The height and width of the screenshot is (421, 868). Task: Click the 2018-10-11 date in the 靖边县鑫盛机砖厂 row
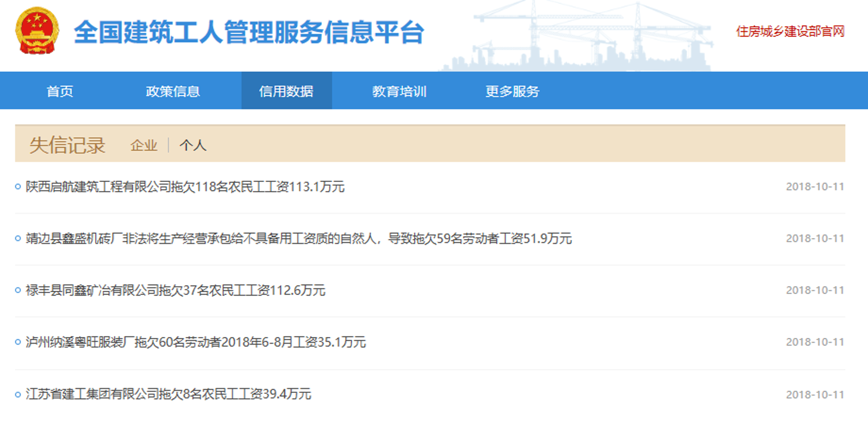click(x=815, y=238)
